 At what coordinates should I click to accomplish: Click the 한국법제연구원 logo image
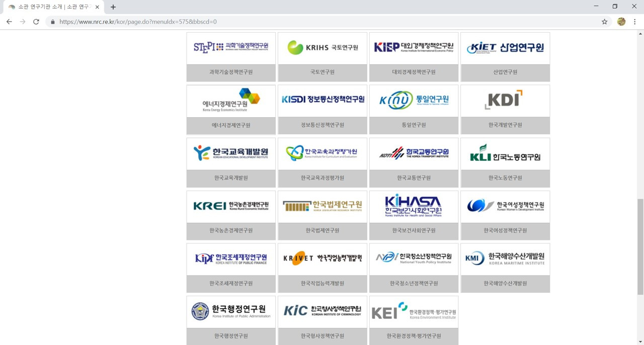tap(323, 206)
